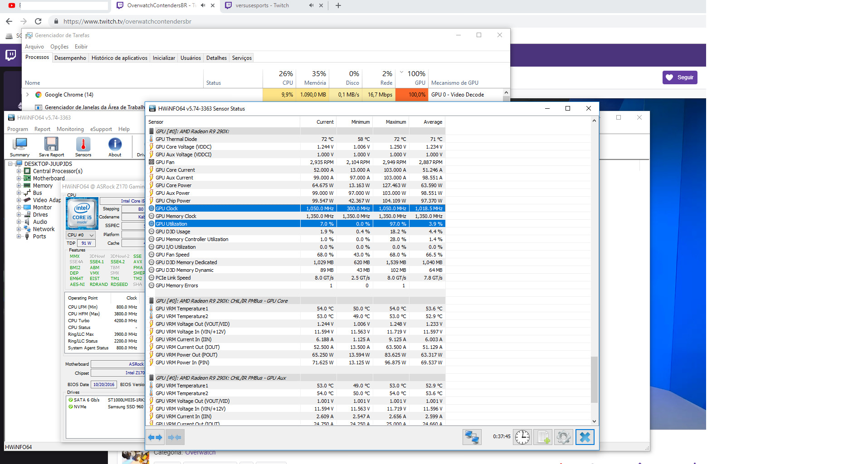Shrink sensor columns with the inward arrows button
The image size is (868, 464).
175,437
